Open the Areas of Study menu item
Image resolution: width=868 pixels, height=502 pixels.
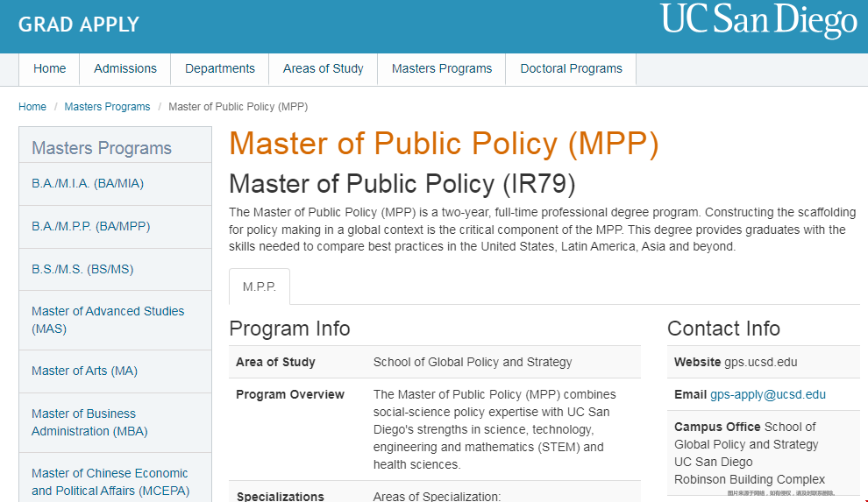324,68
